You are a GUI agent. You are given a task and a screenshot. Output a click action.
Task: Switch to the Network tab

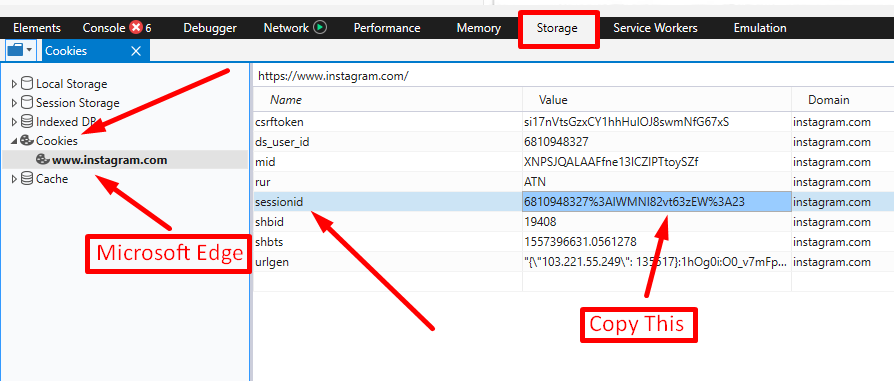point(286,28)
